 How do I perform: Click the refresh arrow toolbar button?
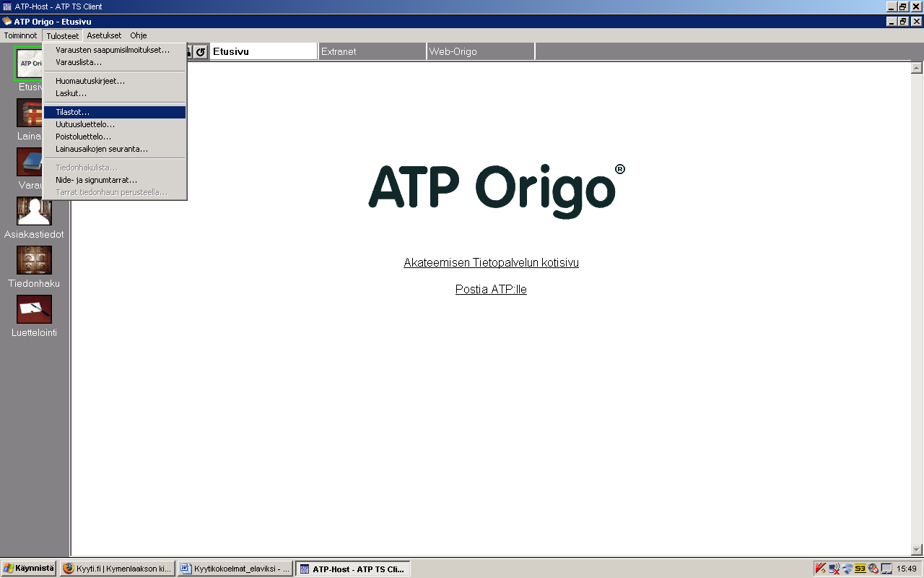pyautogui.click(x=201, y=52)
